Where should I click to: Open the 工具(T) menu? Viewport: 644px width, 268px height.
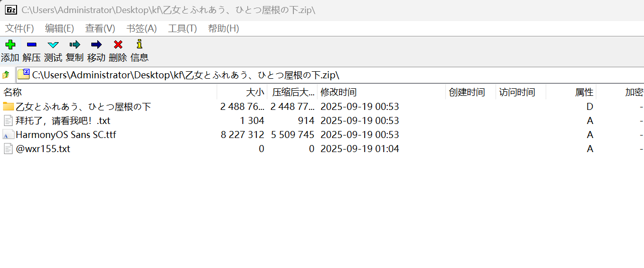(x=182, y=28)
